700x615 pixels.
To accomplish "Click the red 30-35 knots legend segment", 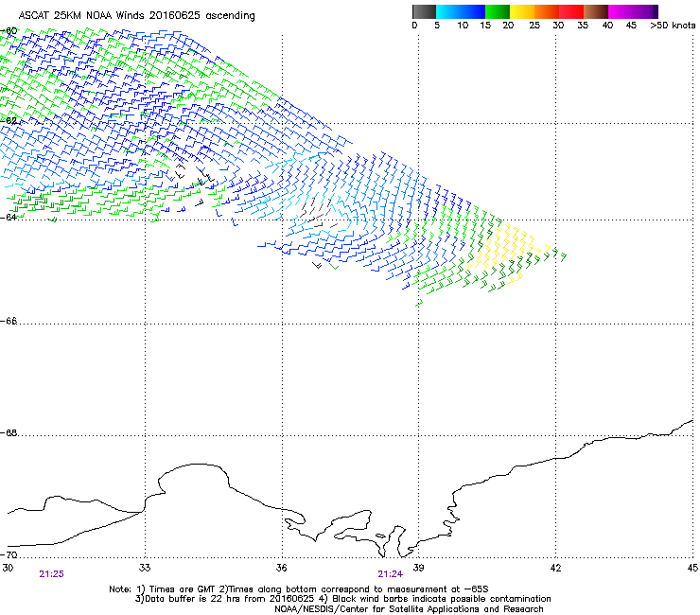I will [571, 11].
